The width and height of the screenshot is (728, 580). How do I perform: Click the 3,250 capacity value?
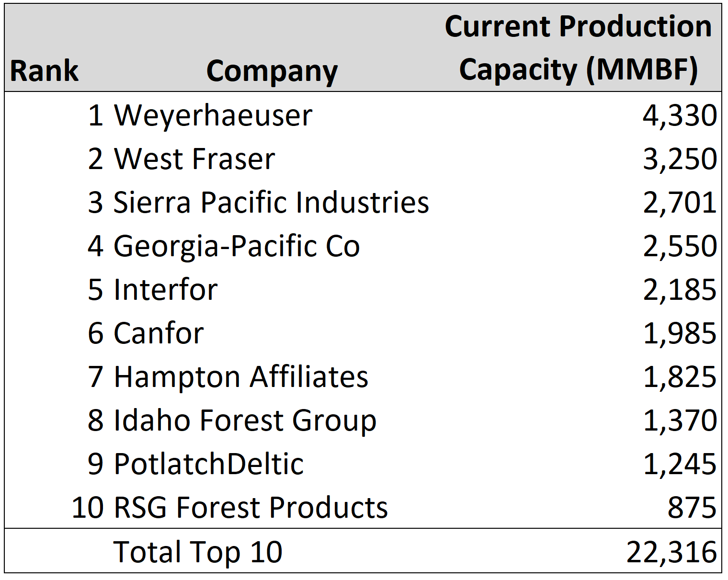click(x=679, y=159)
